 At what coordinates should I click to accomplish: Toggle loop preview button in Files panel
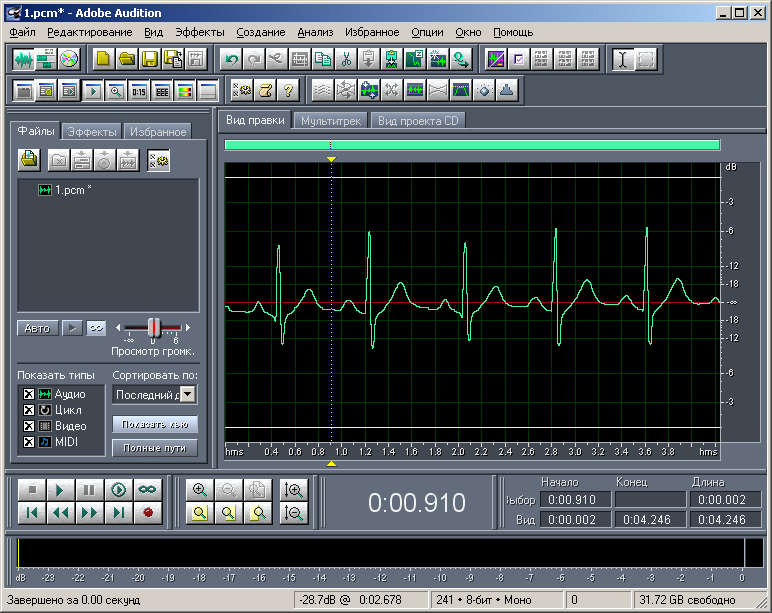click(96, 328)
